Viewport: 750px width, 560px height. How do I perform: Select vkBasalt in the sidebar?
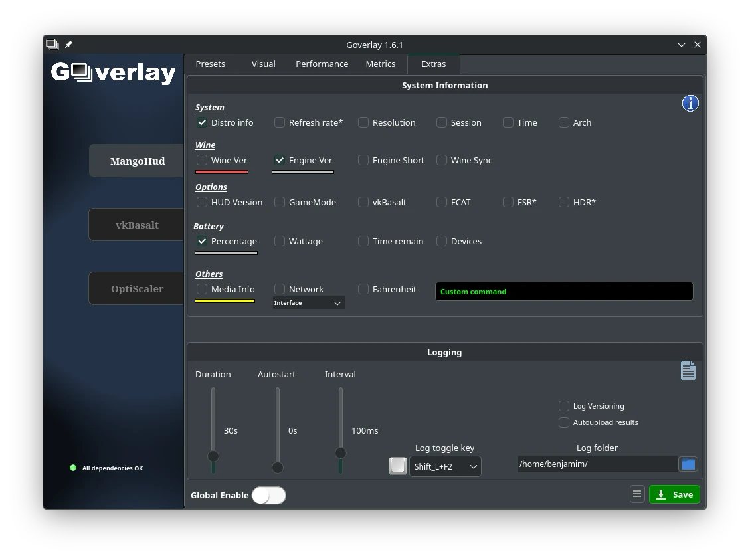click(137, 225)
